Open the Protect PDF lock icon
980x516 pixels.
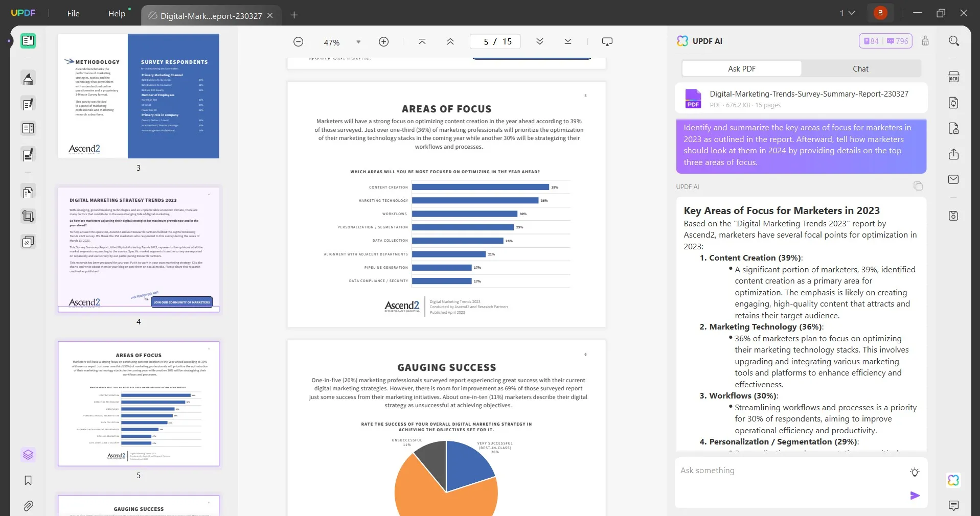[954, 128]
